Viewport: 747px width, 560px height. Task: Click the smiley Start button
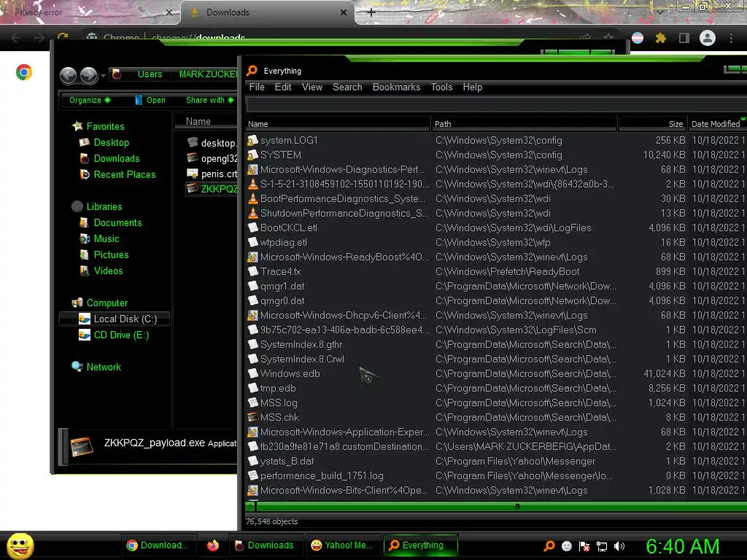tap(20, 545)
